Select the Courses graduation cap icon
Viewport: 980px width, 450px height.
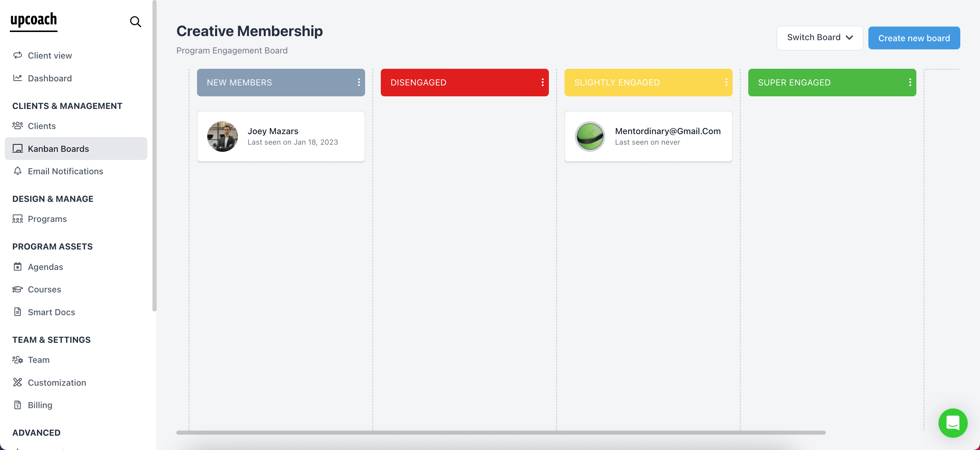[18, 289]
